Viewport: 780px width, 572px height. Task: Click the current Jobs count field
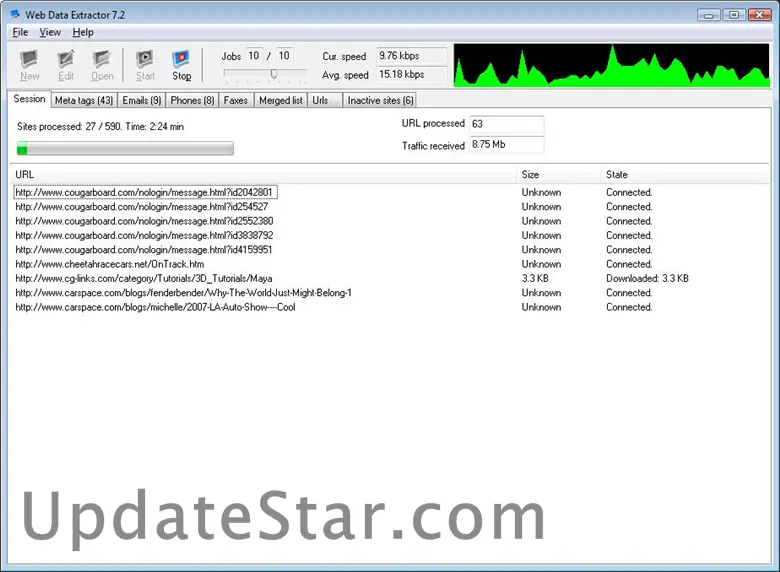pos(254,56)
